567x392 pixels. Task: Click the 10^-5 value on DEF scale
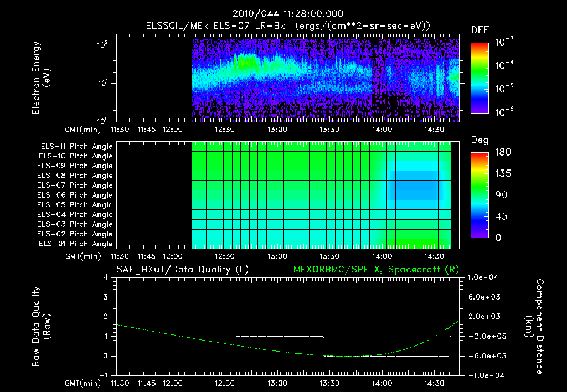pyautogui.click(x=504, y=88)
